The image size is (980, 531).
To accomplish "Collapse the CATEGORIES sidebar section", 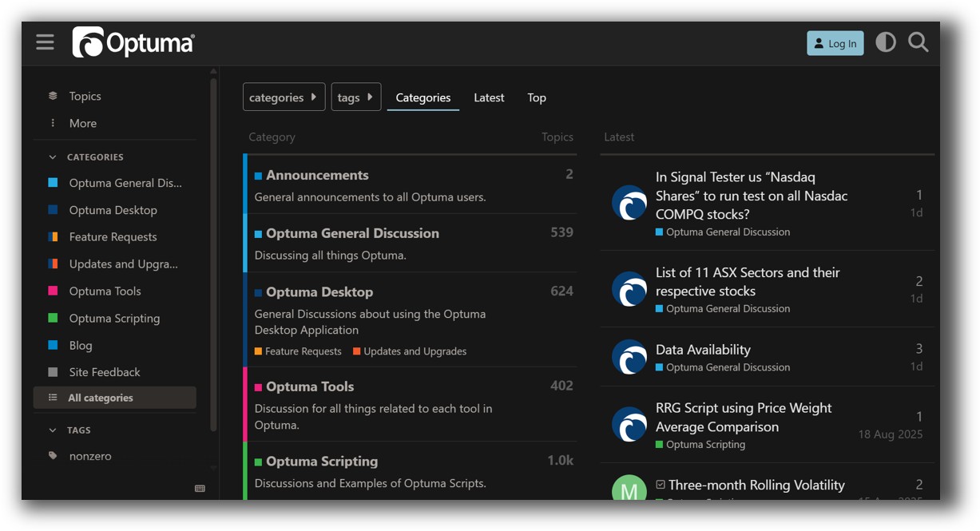I will 53,157.
